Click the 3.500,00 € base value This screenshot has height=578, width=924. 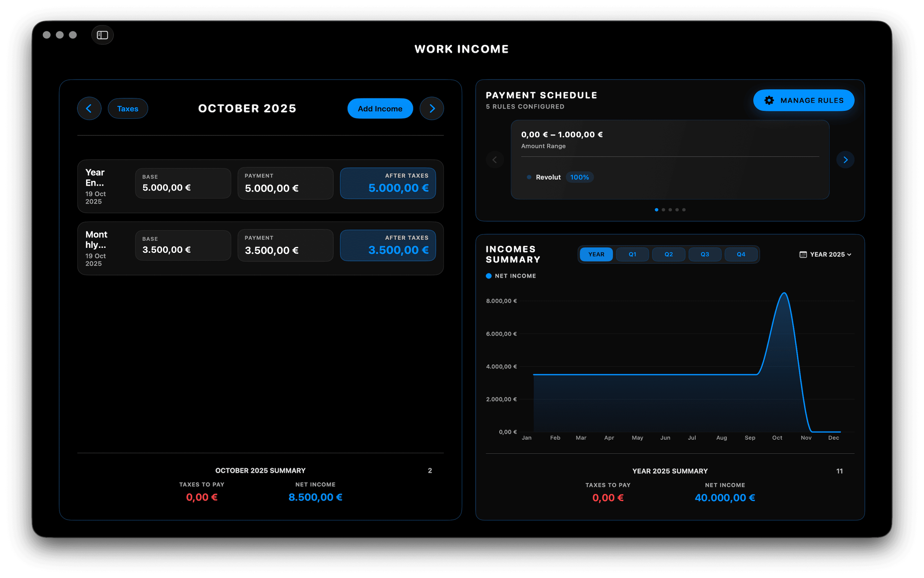coord(167,250)
